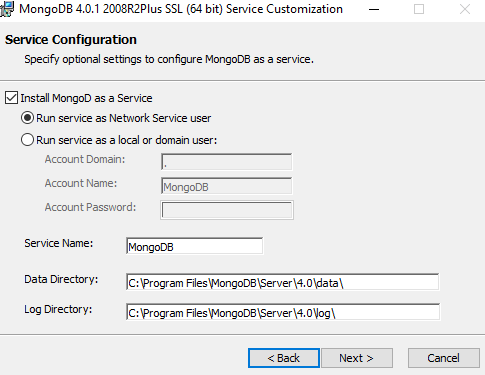The height and width of the screenshot is (375, 485).
Task: Click the Data Directory label
Action: pos(61,279)
